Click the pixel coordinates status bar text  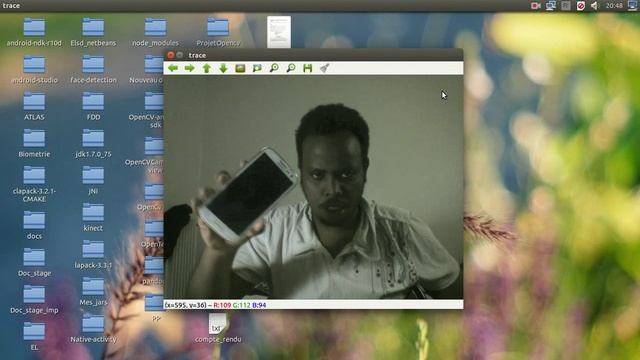[x=186, y=305]
